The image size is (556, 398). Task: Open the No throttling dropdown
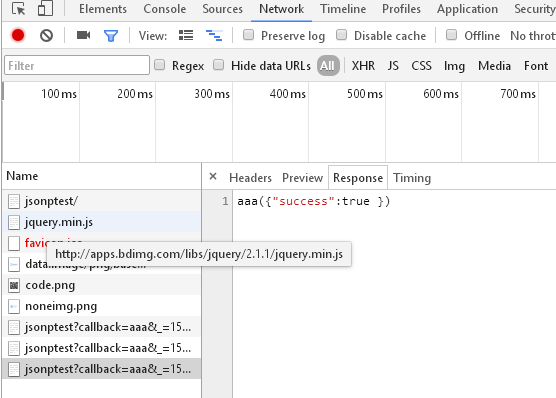[x=533, y=36]
